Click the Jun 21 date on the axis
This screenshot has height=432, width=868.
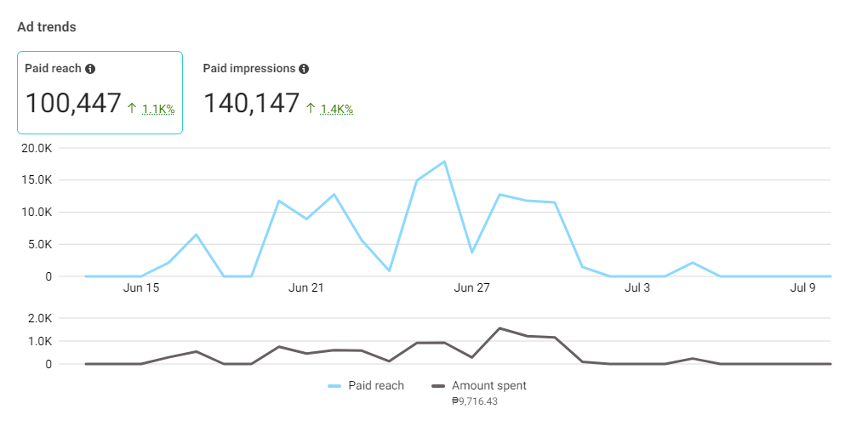tap(306, 288)
